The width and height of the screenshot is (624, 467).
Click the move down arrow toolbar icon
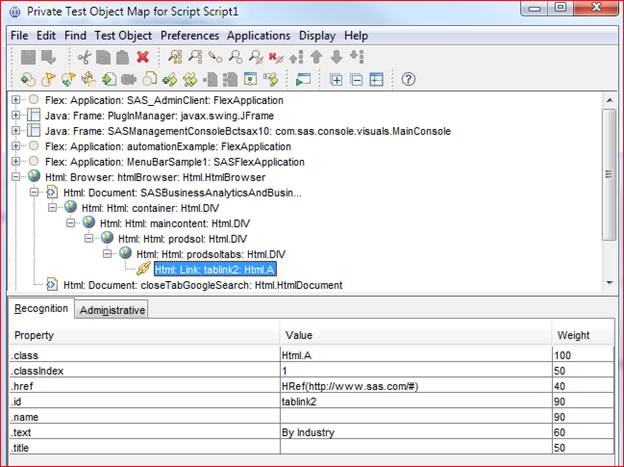click(x=336, y=58)
